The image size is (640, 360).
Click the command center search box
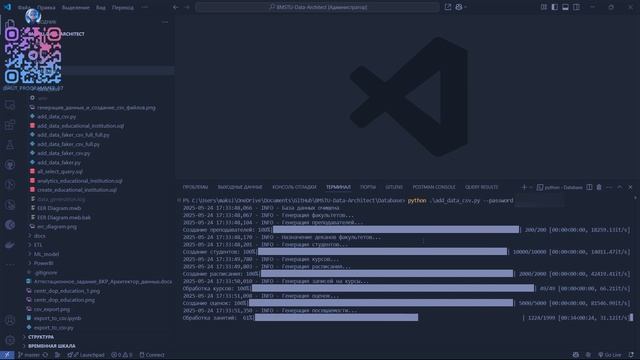pyautogui.click(x=317, y=7)
